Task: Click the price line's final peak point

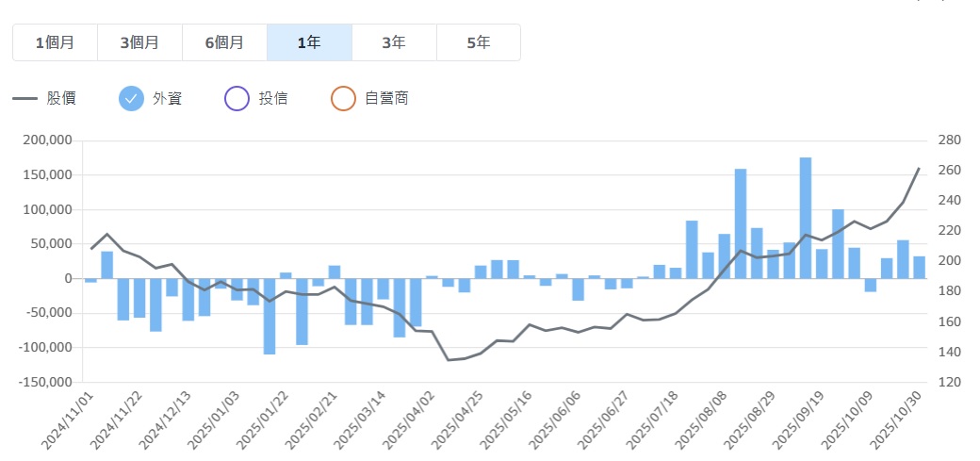Action: (x=919, y=169)
